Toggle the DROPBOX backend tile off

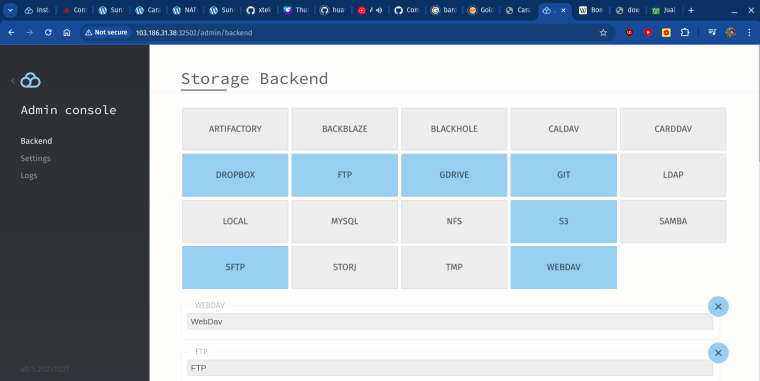235,175
